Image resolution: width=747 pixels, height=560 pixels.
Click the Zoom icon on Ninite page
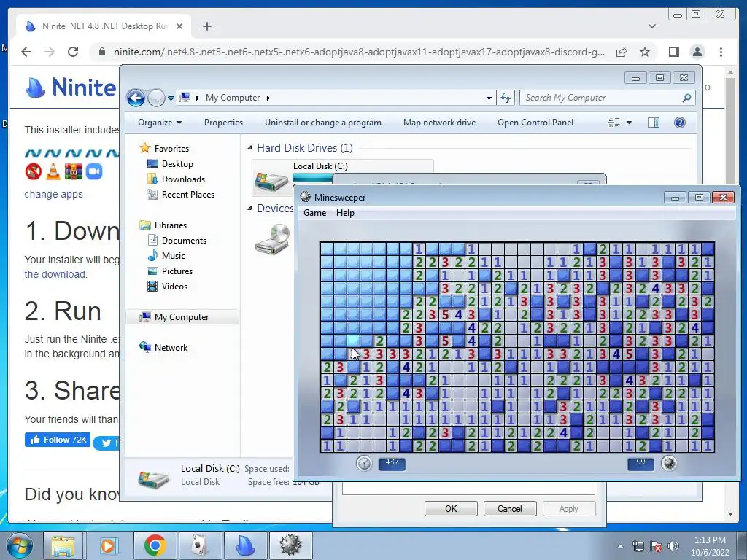(94, 171)
